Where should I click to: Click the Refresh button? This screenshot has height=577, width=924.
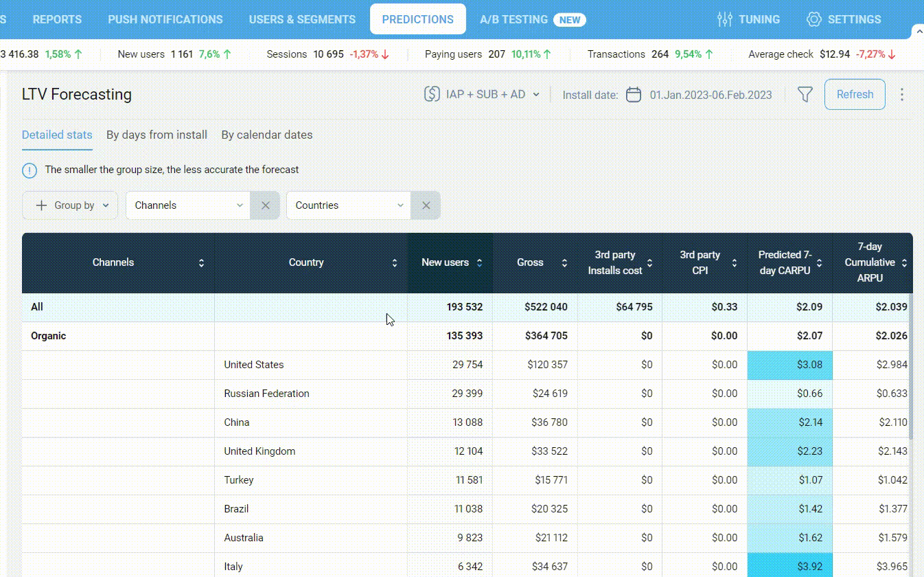[x=854, y=95]
